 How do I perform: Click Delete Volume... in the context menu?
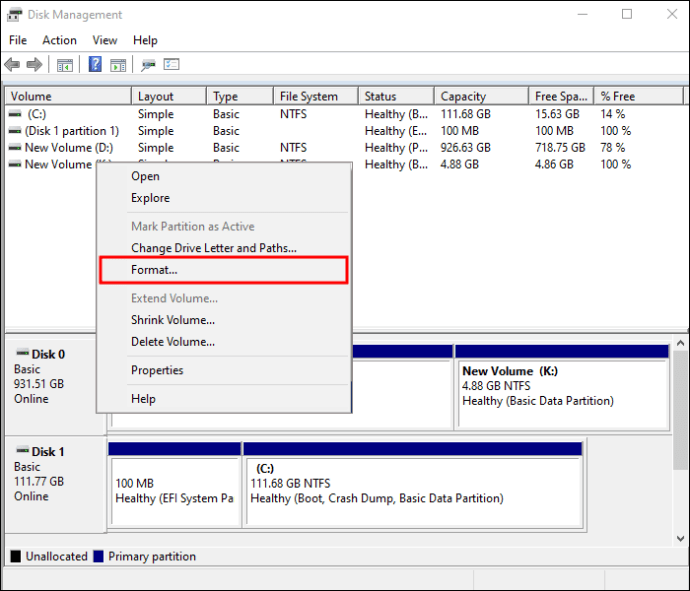pos(172,342)
